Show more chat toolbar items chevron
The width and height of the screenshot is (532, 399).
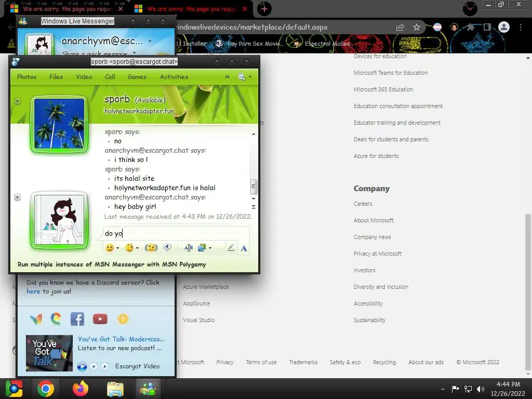pyautogui.click(x=228, y=77)
